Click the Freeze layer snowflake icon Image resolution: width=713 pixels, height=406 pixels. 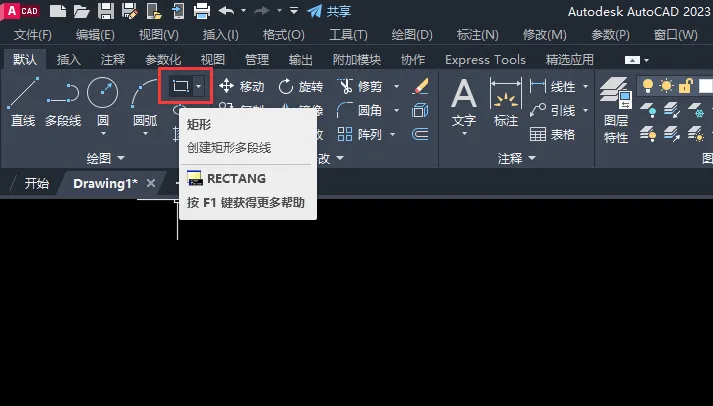pos(696,110)
